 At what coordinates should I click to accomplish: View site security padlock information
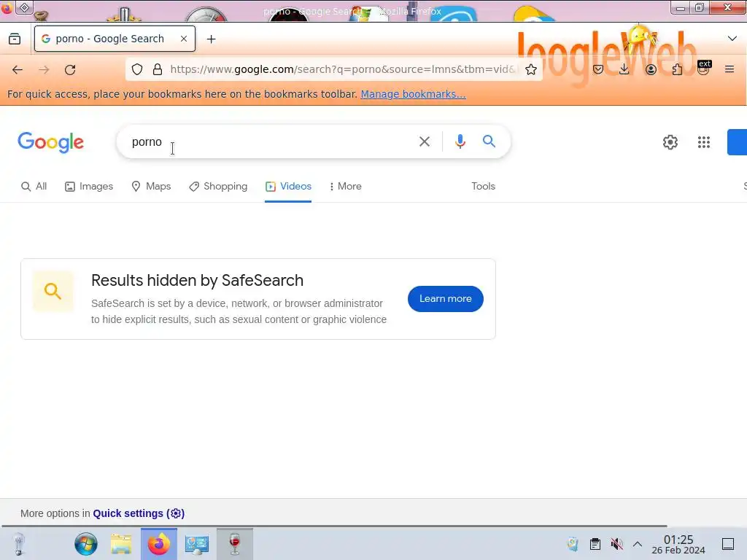click(158, 69)
